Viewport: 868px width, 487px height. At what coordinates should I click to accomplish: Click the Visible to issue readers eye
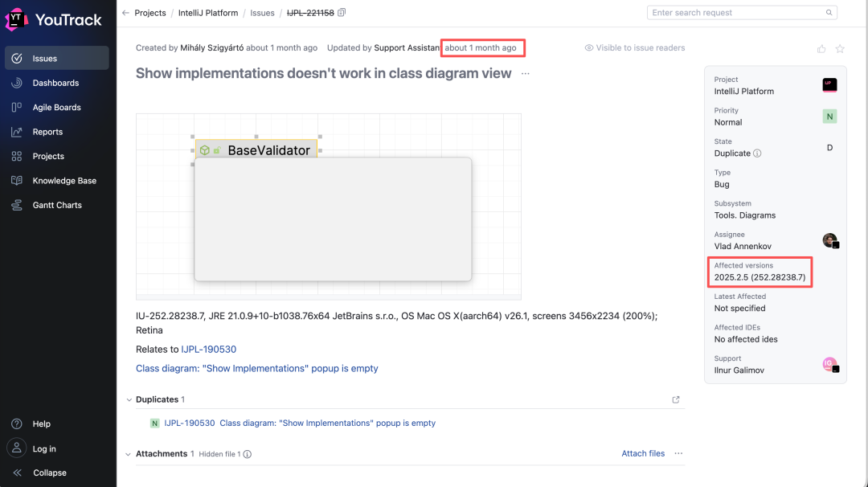pos(589,47)
